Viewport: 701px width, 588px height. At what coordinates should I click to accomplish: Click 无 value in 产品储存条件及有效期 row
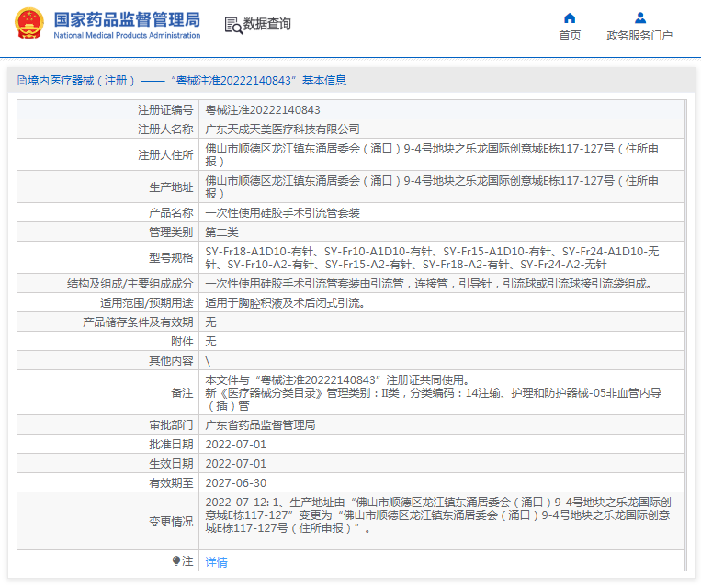click(210, 322)
